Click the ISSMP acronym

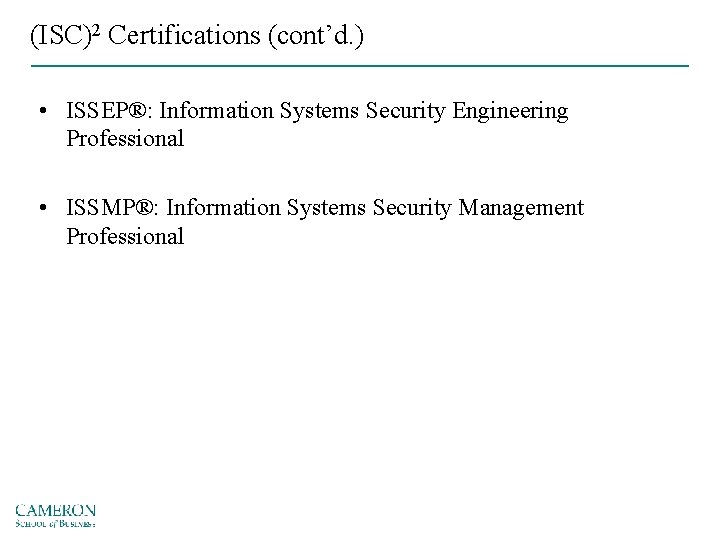pos(101,208)
